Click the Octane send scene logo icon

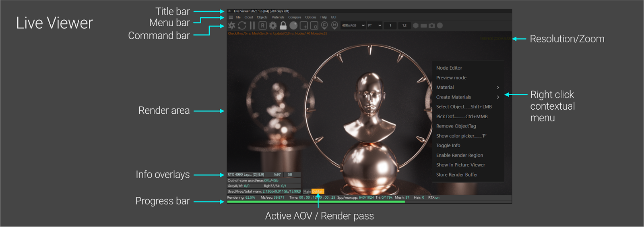(x=232, y=26)
